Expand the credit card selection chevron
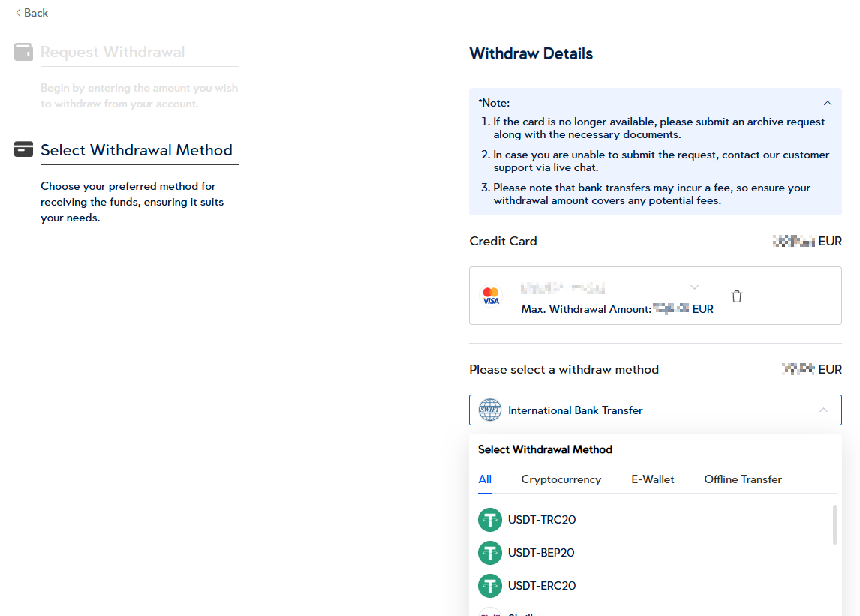This screenshot has width=860, height=616. tap(694, 287)
